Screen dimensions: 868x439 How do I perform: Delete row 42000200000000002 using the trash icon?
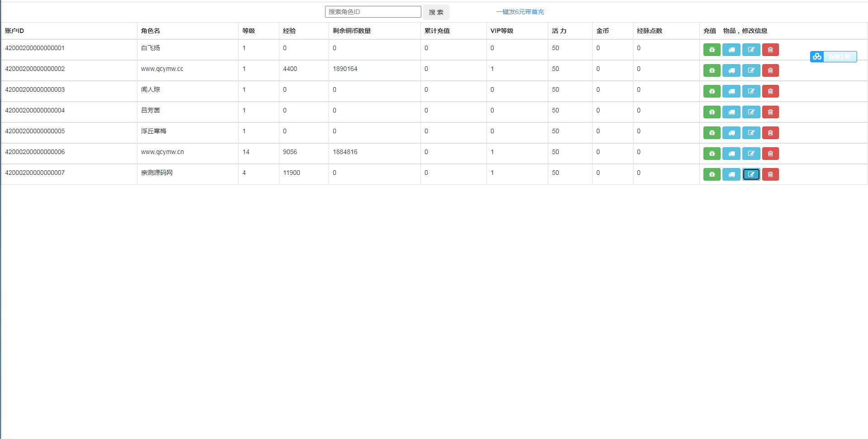point(770,70)
